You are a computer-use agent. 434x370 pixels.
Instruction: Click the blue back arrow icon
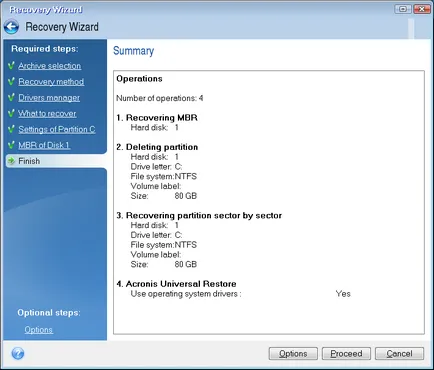tap(12, 27)
